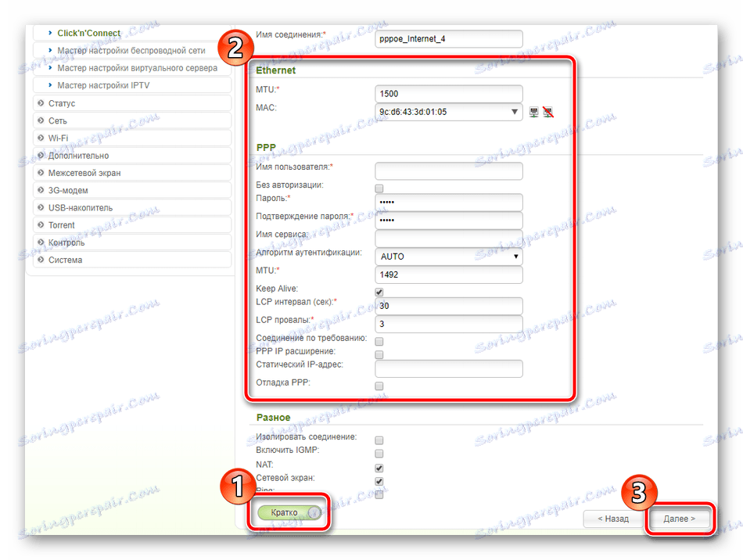
Task: Enable Соединение по требованию checkbox
Action: tap(379, 342)
